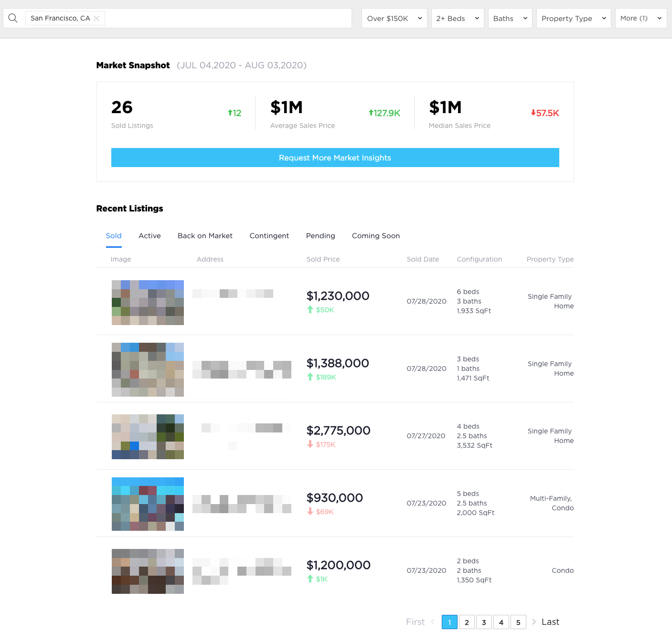Click the previous page chevron

pyautogui.click(x=433, y=621)
